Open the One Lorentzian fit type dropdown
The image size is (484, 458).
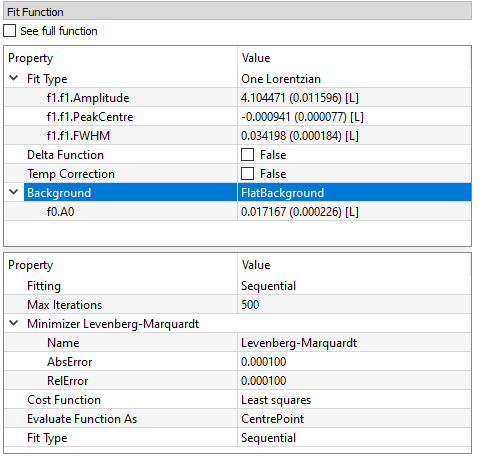354,79
